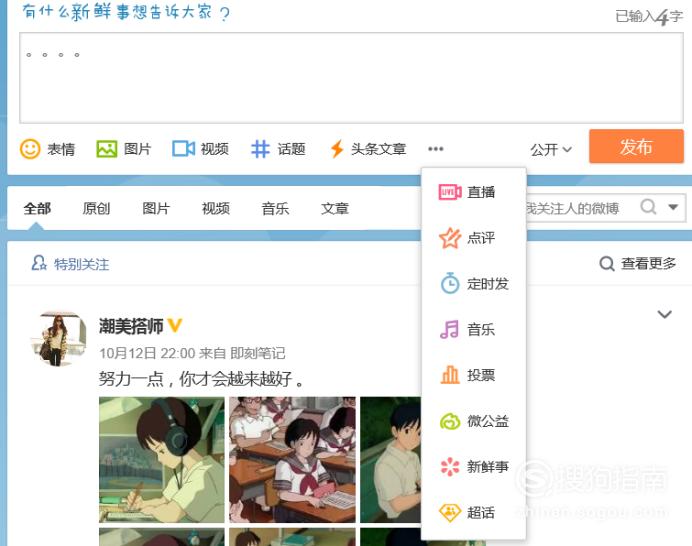Switch to the 视频 feed tab
Screen dimensions: 692x546
(215, 208)
